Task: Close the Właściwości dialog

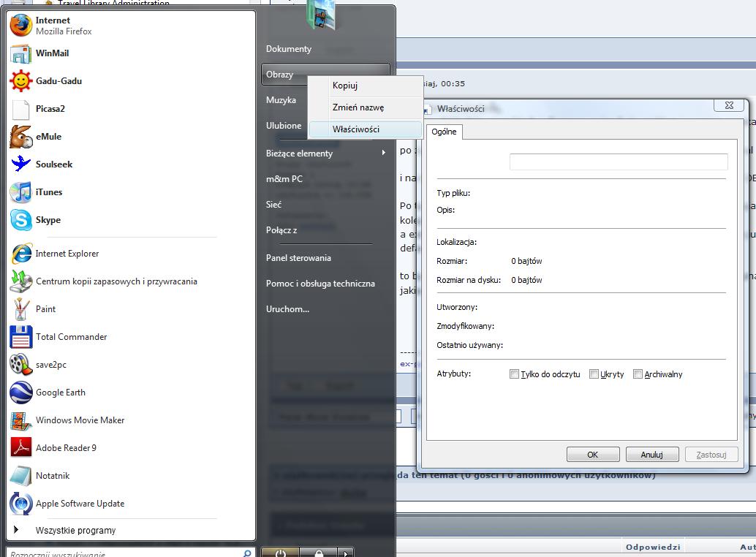Action: [x=729, y=105]
